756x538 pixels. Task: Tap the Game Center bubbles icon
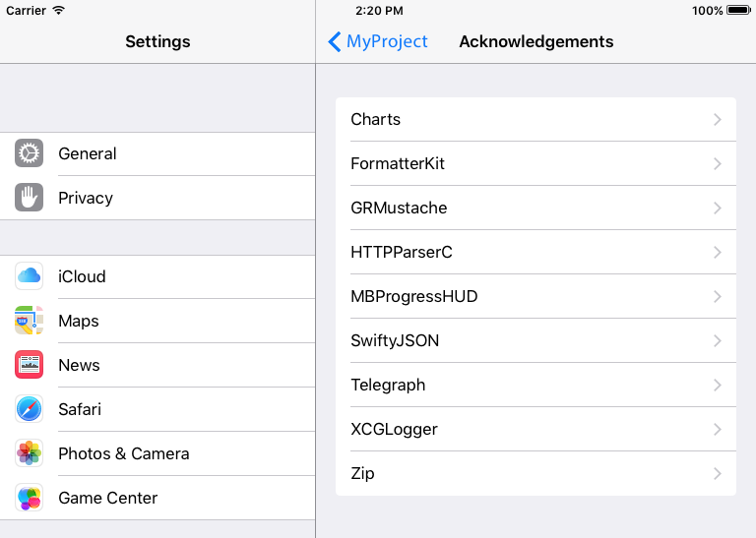pos(30,498)
